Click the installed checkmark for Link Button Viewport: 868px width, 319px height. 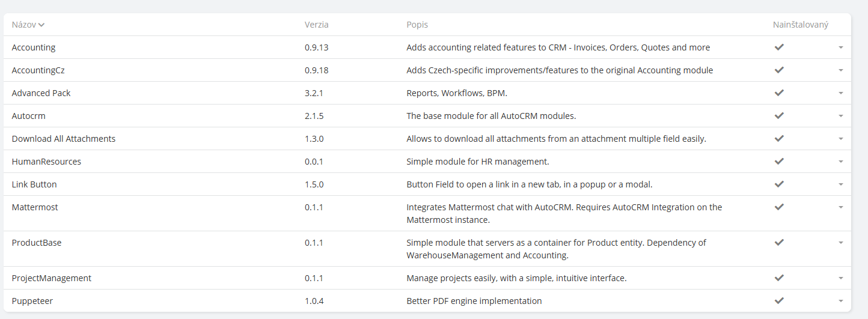(779, 184)
